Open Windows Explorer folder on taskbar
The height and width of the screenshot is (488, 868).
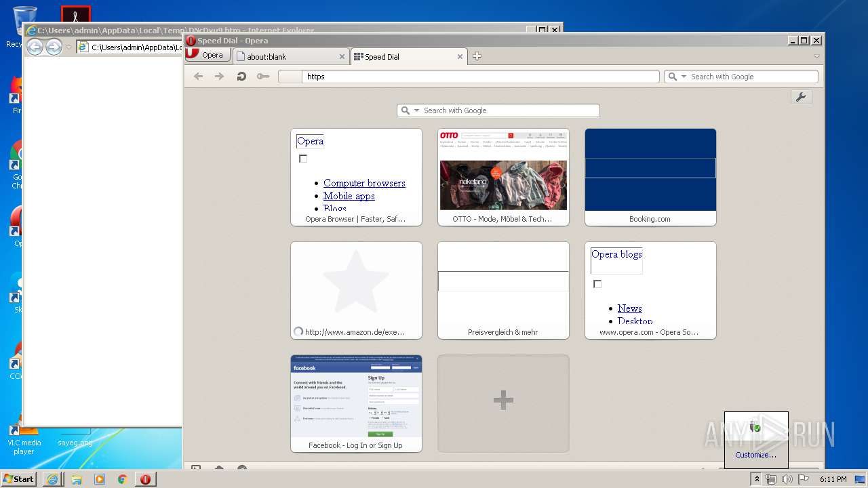76,479
